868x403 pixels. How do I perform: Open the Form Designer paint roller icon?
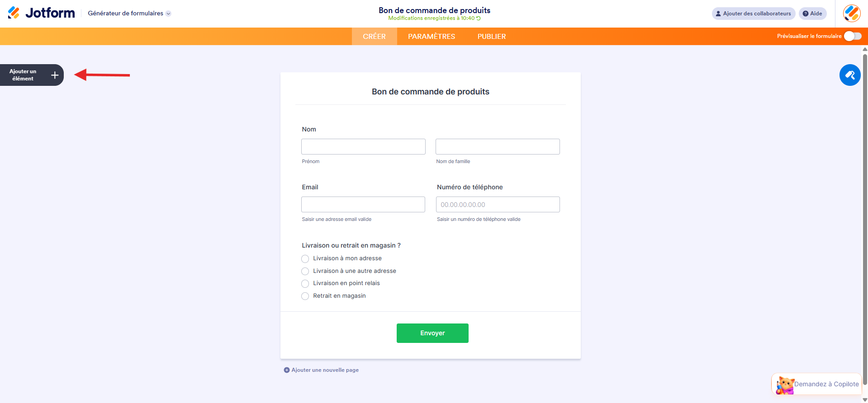point(850,75)
